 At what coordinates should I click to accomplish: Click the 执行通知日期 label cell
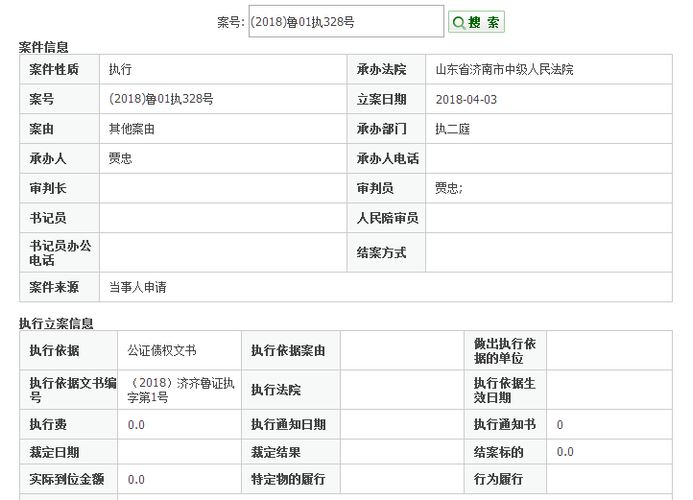point(291,424)
